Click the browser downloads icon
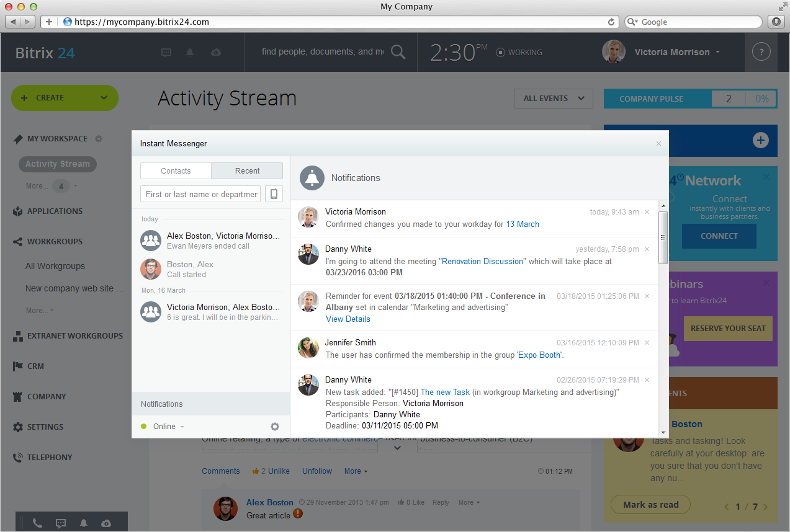 [776, 22]
